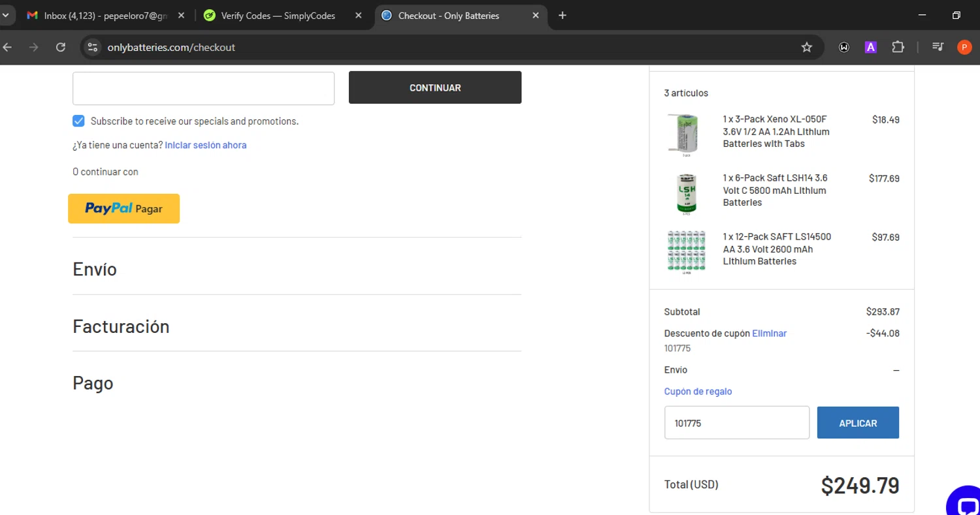Pay with the PayPal Pagar button
The height and width of the screenshot is (515, 980).
tap(123, 208)
